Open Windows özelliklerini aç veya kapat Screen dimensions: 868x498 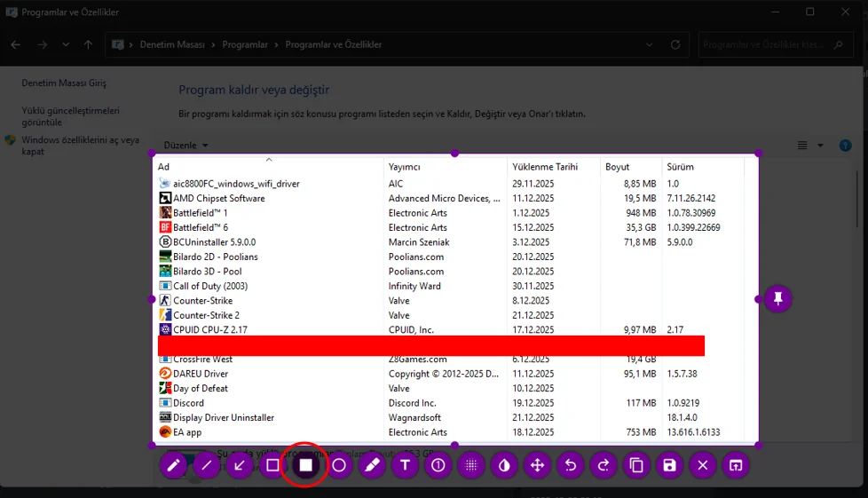coord(80,146)
